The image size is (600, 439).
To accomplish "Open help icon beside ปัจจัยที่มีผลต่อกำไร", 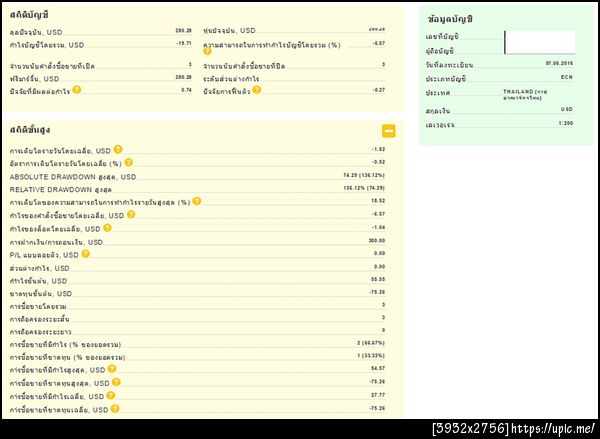I will click(77, 90).
